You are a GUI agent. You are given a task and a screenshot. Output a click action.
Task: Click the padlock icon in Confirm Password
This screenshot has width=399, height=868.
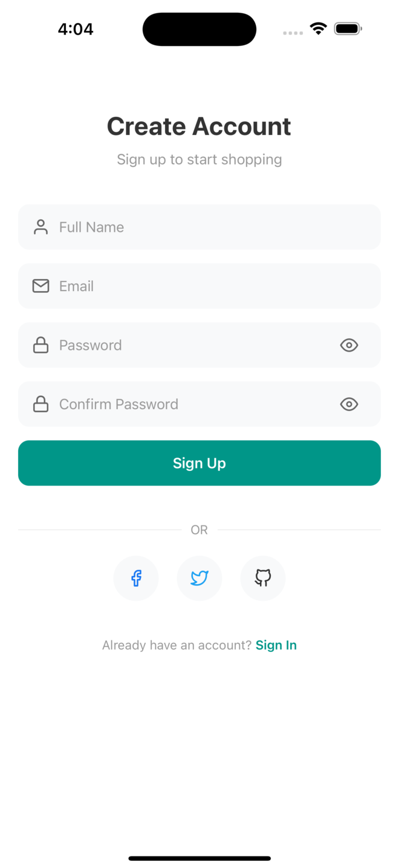[x=41, y=404]
